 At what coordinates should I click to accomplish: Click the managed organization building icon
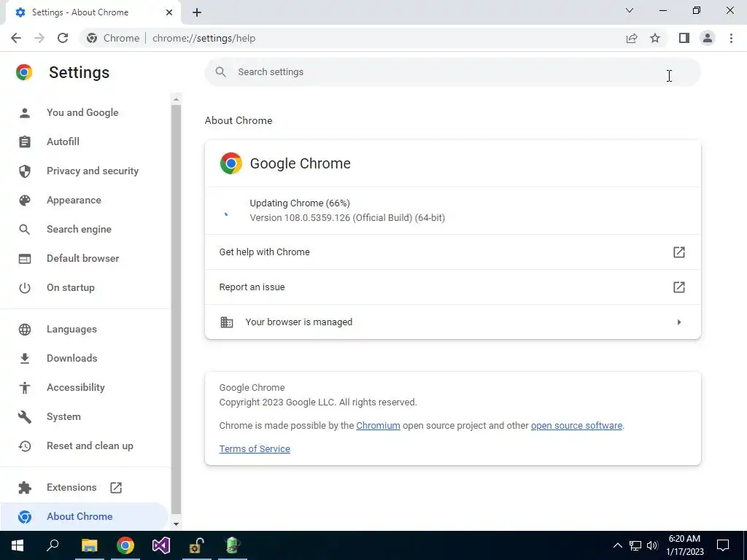coord(227,322)
